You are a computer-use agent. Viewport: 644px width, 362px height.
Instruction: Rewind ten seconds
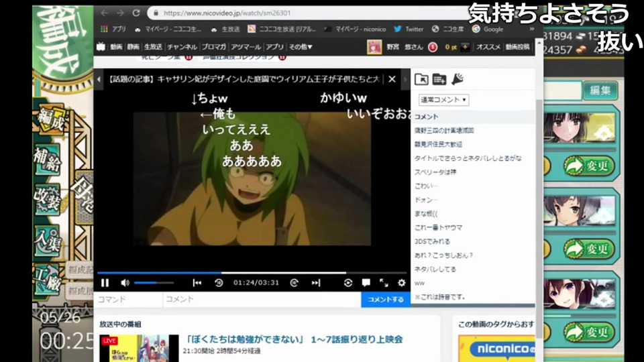219,283
